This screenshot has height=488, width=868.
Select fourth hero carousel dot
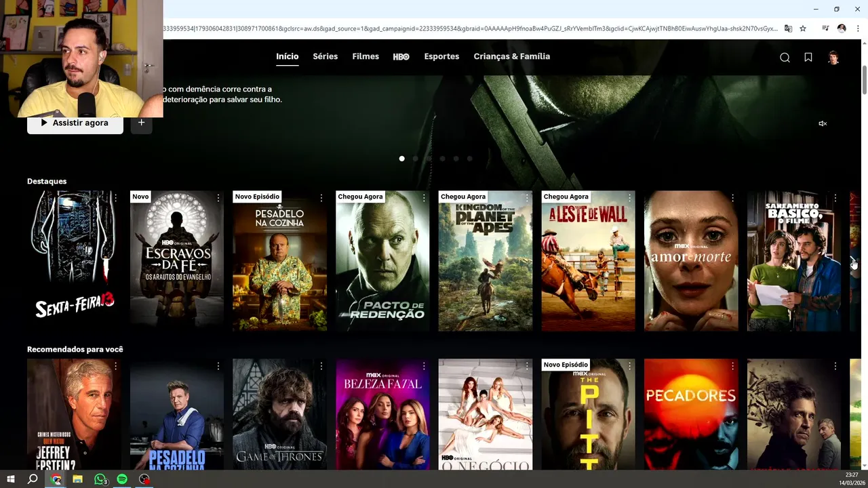pos(442,159)
